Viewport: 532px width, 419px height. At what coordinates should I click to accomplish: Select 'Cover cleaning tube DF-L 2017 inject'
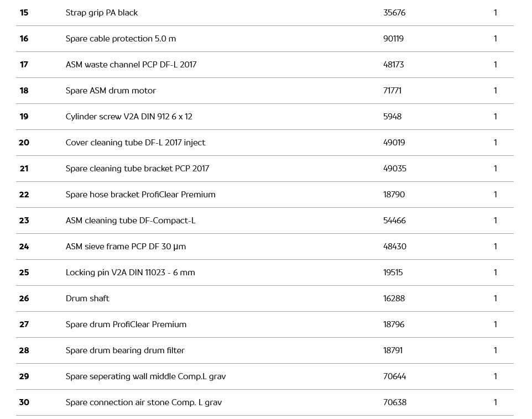pos(135,143)
